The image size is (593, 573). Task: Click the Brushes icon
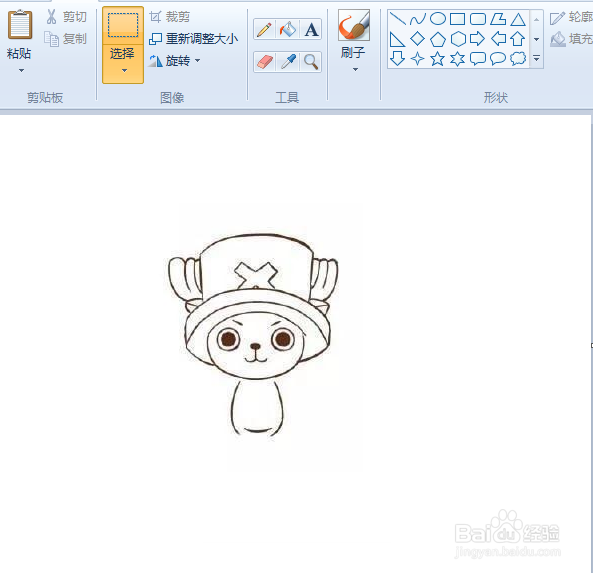(354, 25)
